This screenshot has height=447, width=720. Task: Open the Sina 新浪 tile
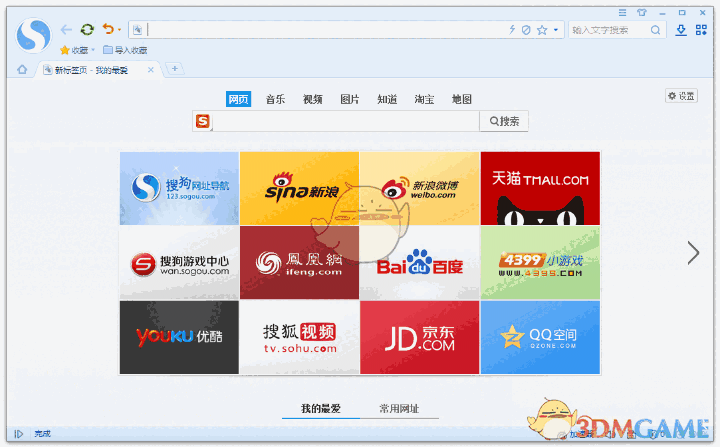click(299, 188)
